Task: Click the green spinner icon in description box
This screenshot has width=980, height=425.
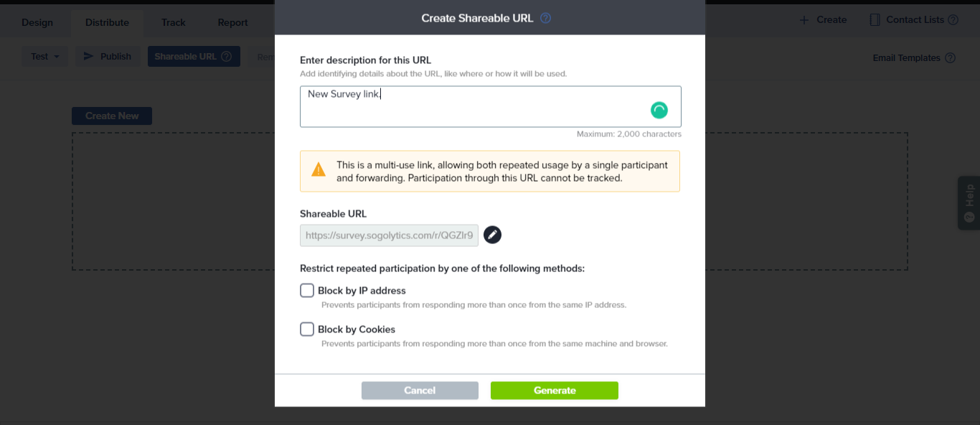Action: click(x=659, y=110)
